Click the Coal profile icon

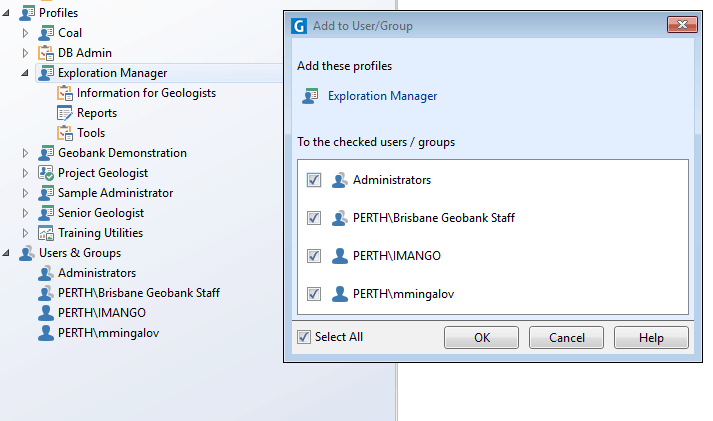click(x=45, y=33)
